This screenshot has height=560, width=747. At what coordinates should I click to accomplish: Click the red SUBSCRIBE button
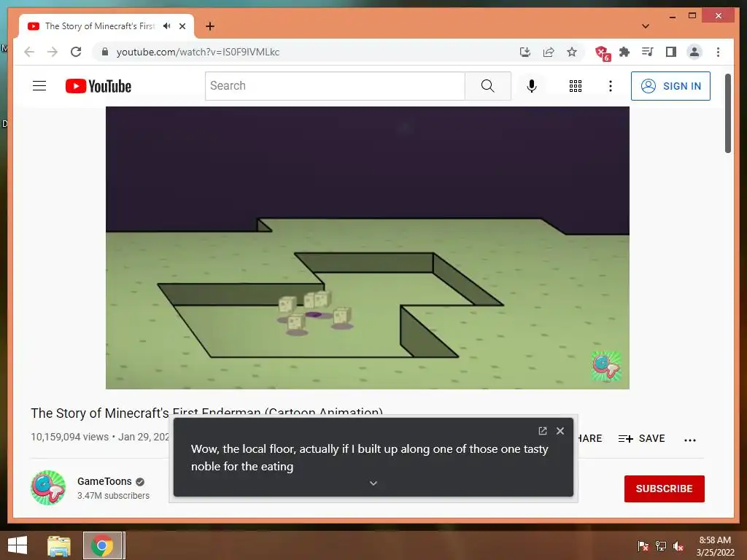[664, 489]
